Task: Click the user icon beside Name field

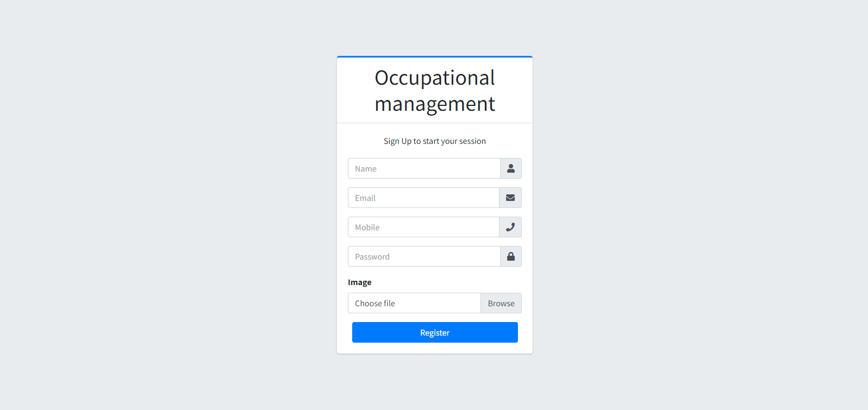Action: click(x=511, y=168)
